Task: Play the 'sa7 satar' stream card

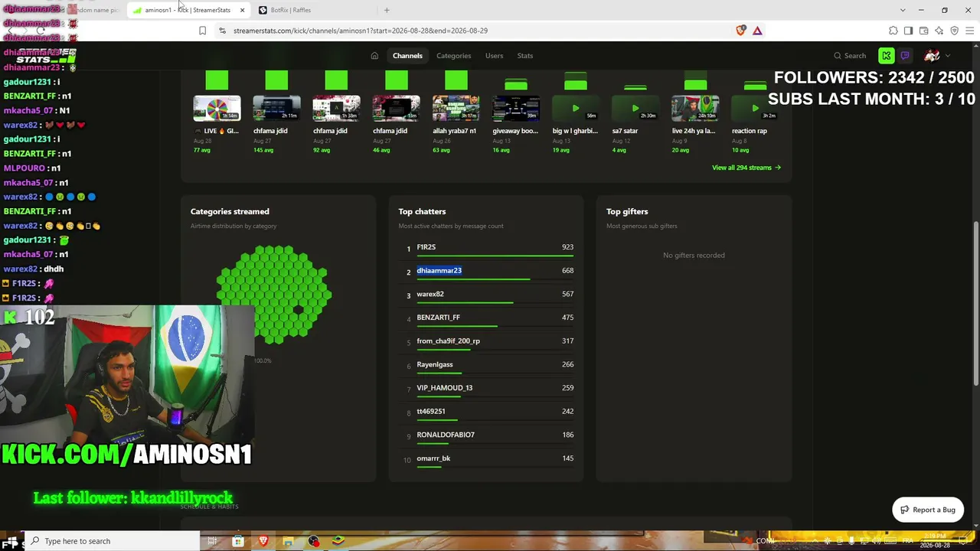Action: [x=635, y=108]
